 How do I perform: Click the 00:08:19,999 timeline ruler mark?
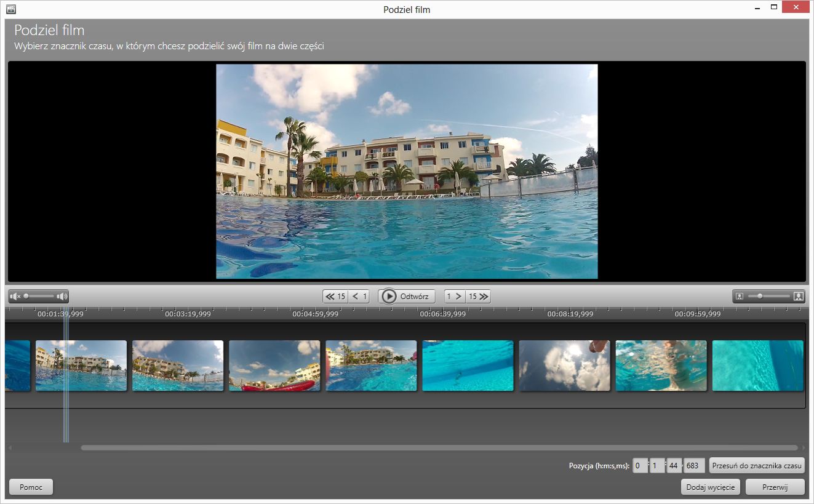(x=570, y=314)
